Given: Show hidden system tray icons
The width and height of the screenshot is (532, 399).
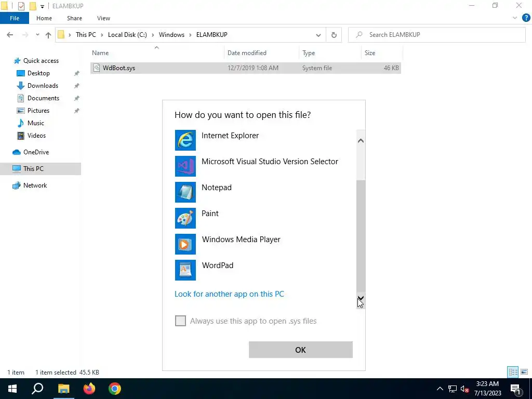Looking at the screenshot, I should coord(440,389).
